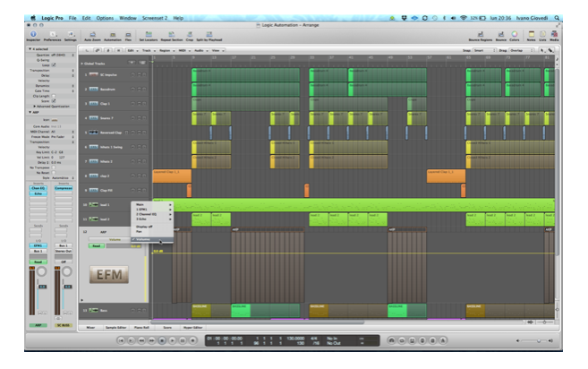Viewport: 588px width, 369px height.
Task: Click the Stop transport button
Action: [162, 340]
